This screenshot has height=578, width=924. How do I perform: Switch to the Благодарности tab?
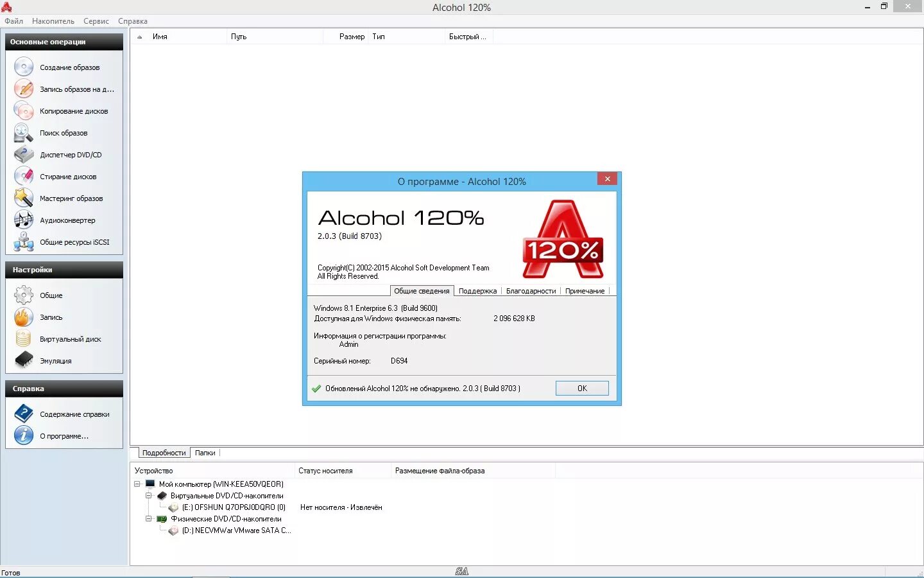[531, 291]
